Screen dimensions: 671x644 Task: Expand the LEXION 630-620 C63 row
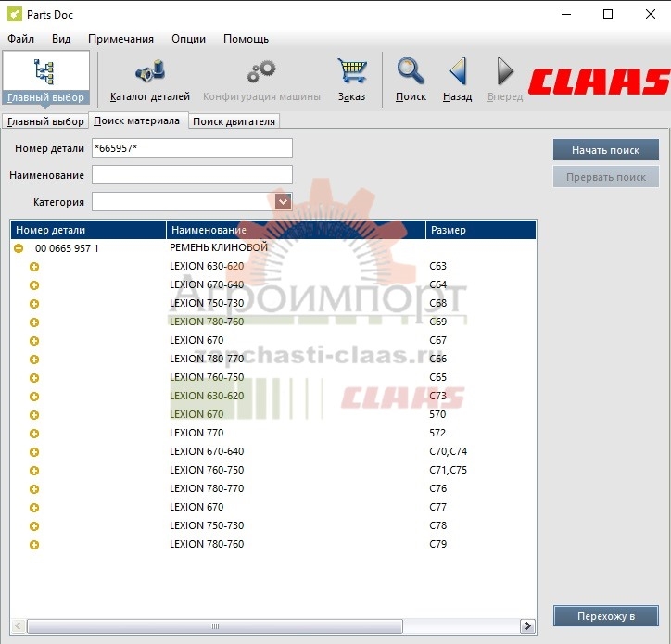click(34, 267)
